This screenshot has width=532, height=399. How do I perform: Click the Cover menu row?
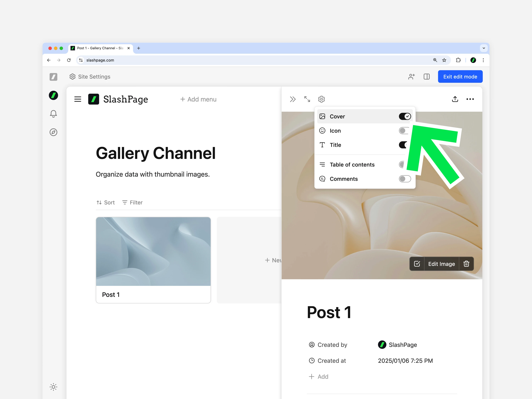(365, 116)
